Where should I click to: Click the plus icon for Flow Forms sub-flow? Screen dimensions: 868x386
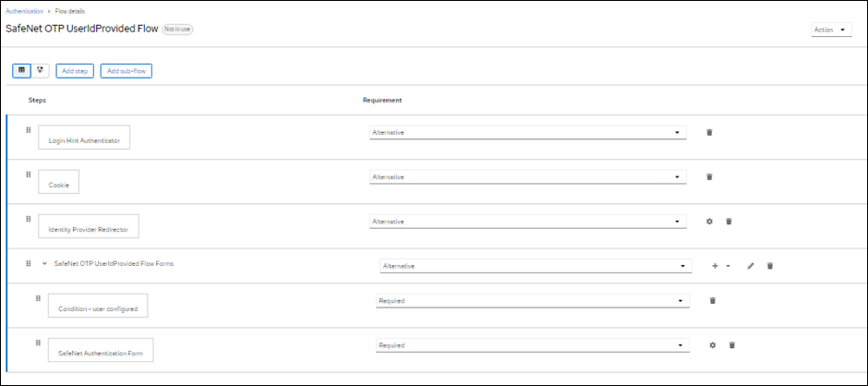715,266
